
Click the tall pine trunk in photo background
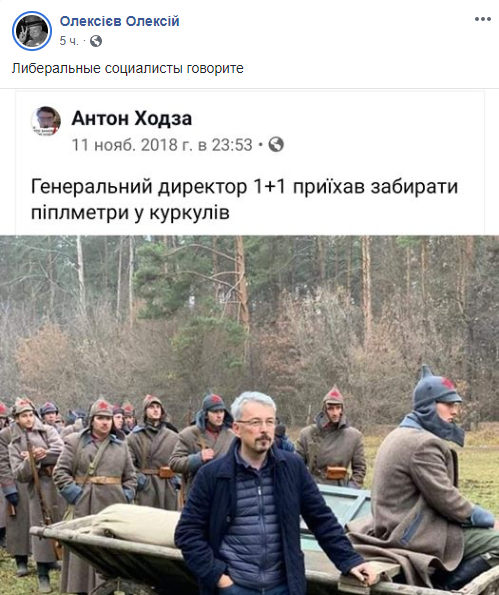pos(241,285)
